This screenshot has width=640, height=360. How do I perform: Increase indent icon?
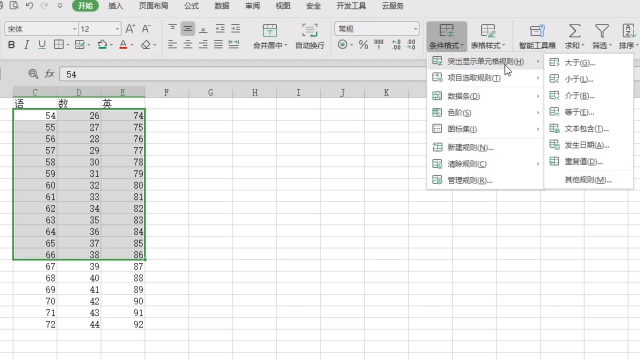click(236, 29)
